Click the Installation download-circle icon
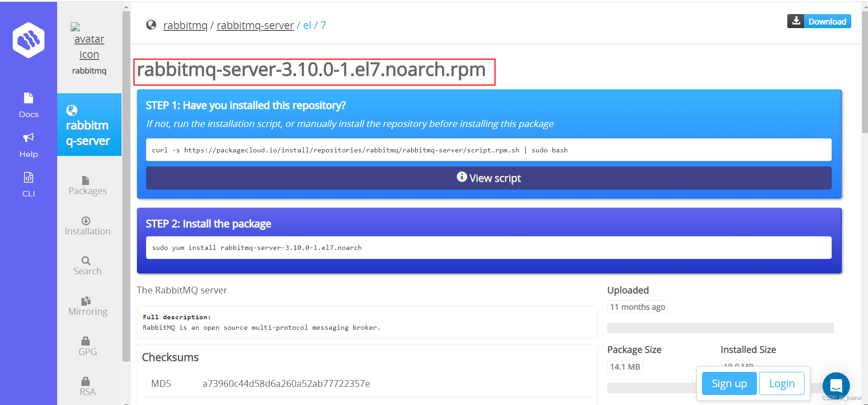 (86, 220)
